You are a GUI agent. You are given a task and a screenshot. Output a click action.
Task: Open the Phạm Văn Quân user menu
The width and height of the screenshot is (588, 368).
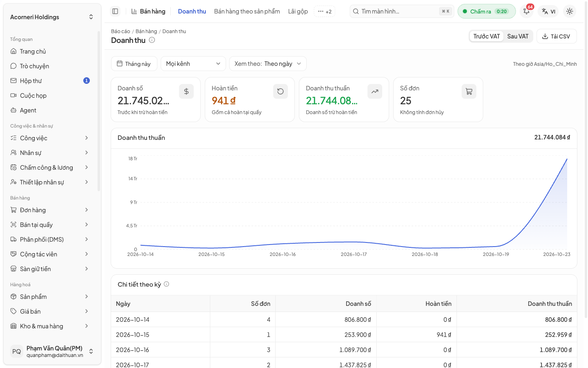52,352
